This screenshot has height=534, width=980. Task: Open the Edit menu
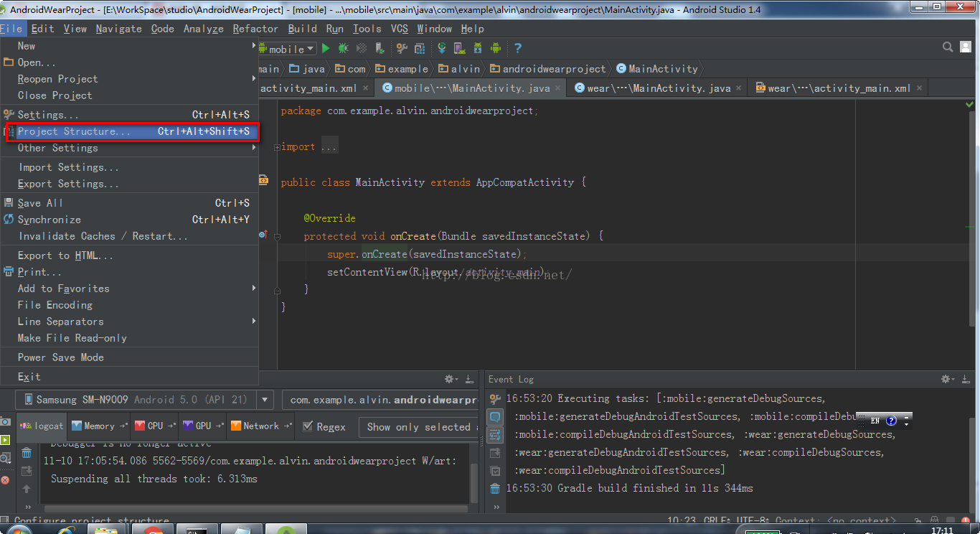[42, 29]
